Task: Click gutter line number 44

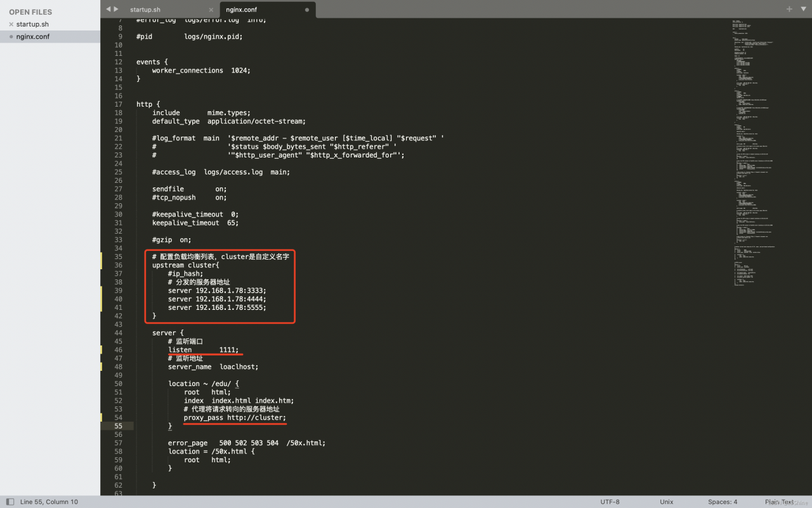Action: pyautogui.click(x=119, y=333)
